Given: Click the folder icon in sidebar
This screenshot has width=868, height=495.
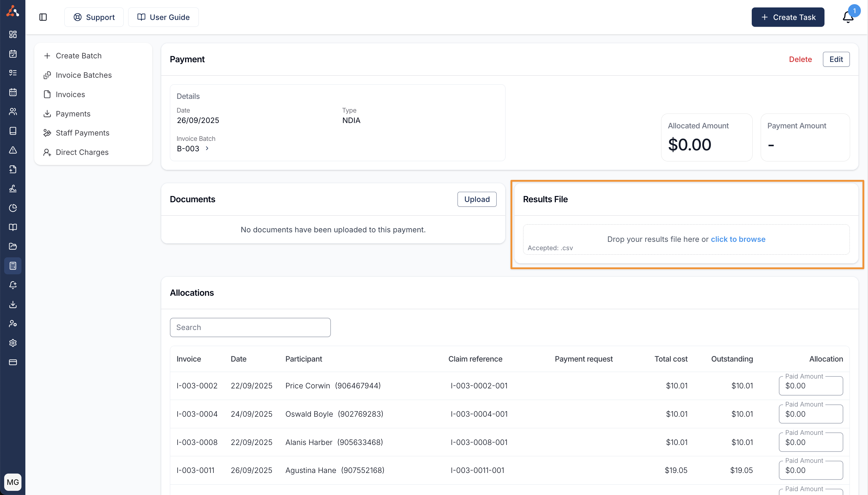Looking at the screenshot, I should [x=13, y=246].
